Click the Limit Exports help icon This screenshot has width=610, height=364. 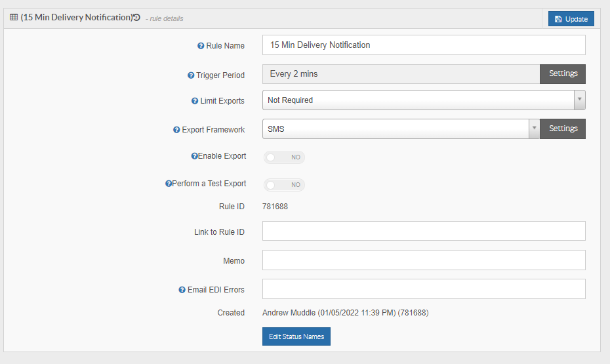click(195, 101)
